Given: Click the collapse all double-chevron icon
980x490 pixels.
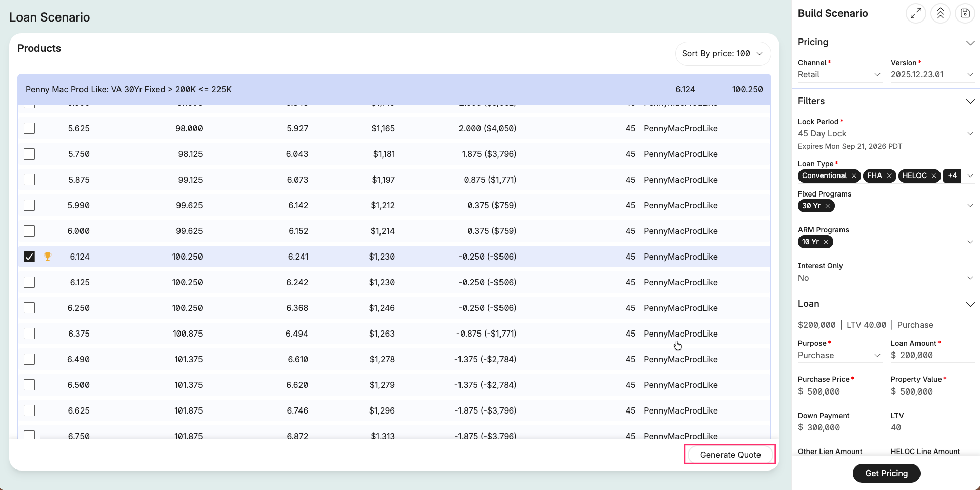Looking at the screenshot, I should click(941, 14).
